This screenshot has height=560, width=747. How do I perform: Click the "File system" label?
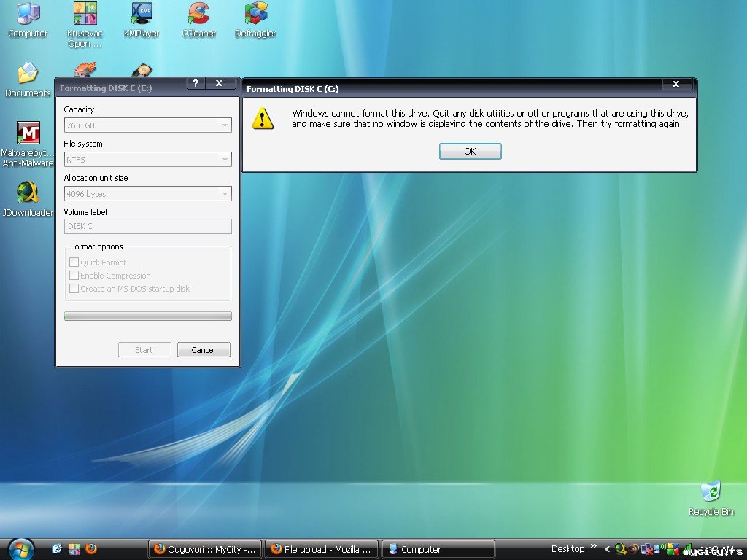pos(83,144)
